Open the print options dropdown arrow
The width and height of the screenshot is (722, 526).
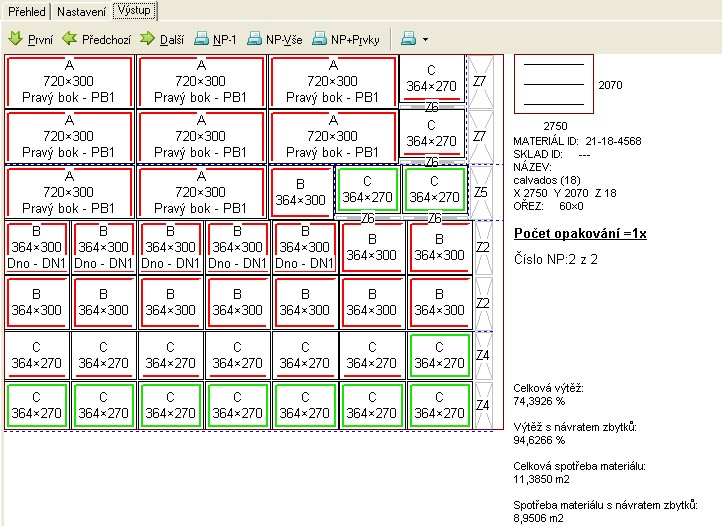click(425, 40)
